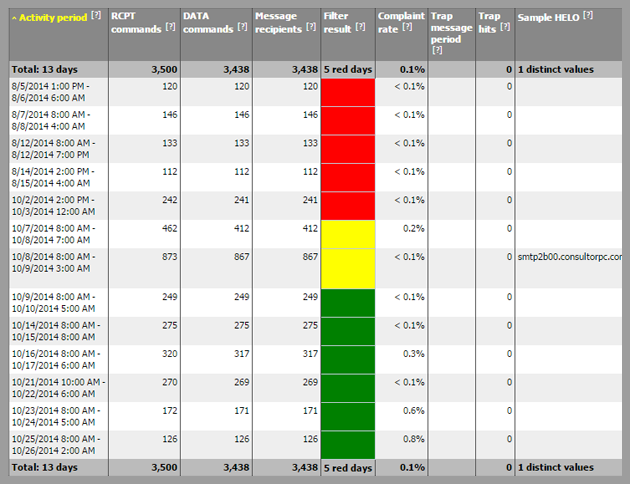The width and height of the screenshot is (630, 484).
Task: Select green filter cell for 10/25/2014 row
Action: pos(348,445)
